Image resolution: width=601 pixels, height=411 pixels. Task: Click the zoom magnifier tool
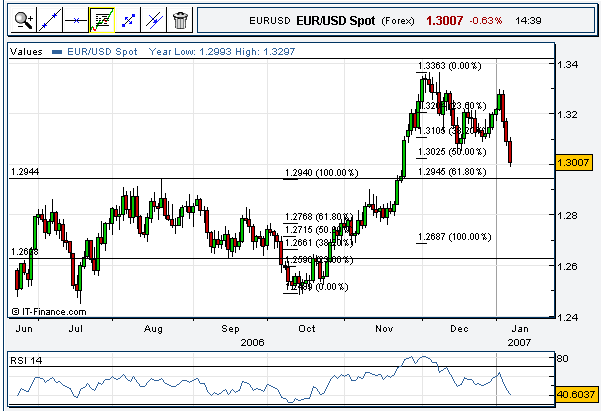(22, 18)
